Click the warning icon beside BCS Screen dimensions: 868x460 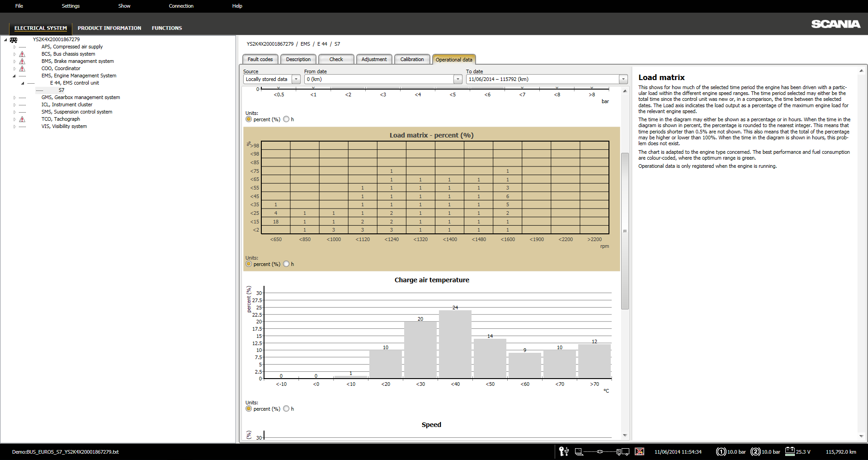pyautogui.click(x=22, y=54)
